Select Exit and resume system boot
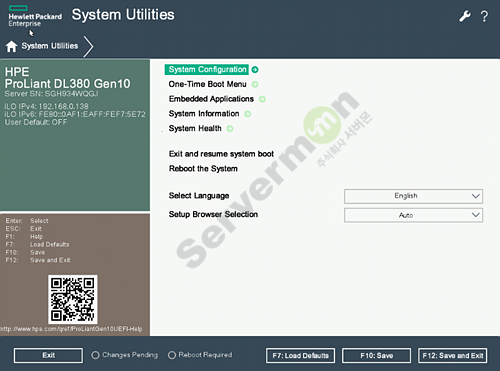The image size is (500, 371). (x=221, y=154)
